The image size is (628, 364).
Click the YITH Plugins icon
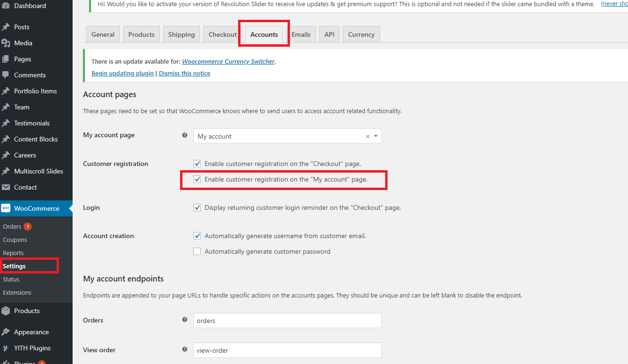click(6, 348)
